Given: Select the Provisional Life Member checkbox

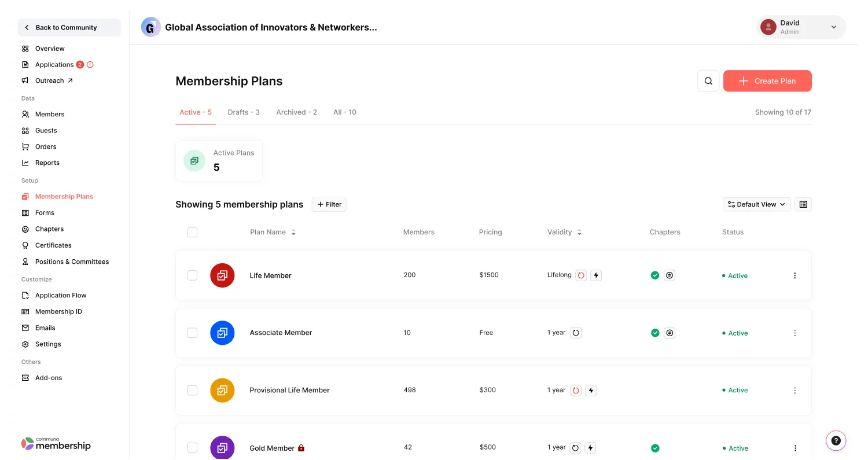Looking at the screenshot, I should point(192,390).
